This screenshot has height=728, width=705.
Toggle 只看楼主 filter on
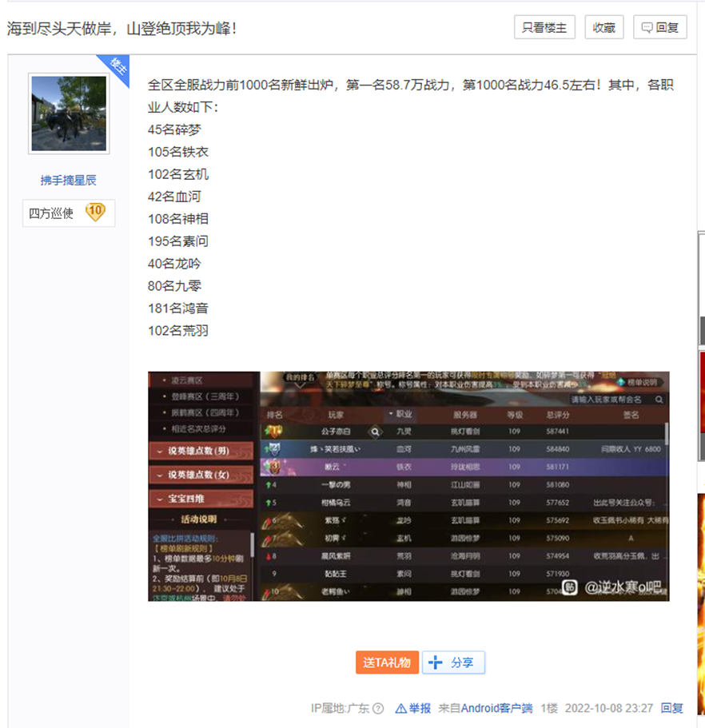click(544, 27)
